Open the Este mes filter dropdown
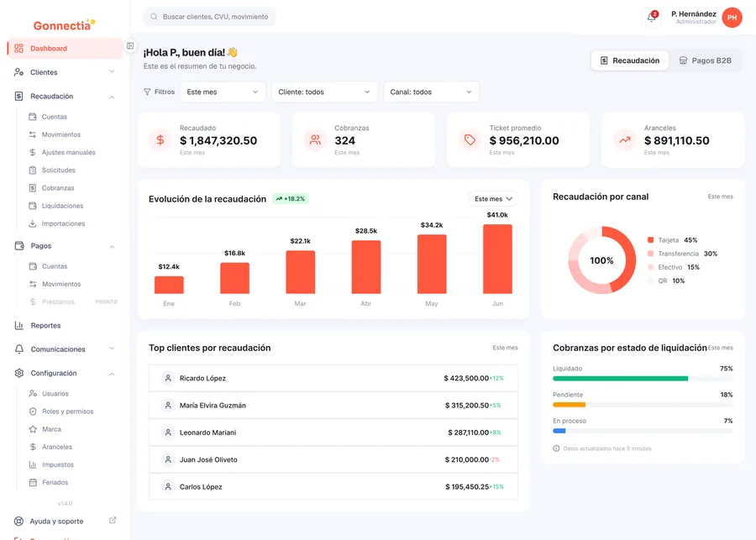 [x=223, y=92]
